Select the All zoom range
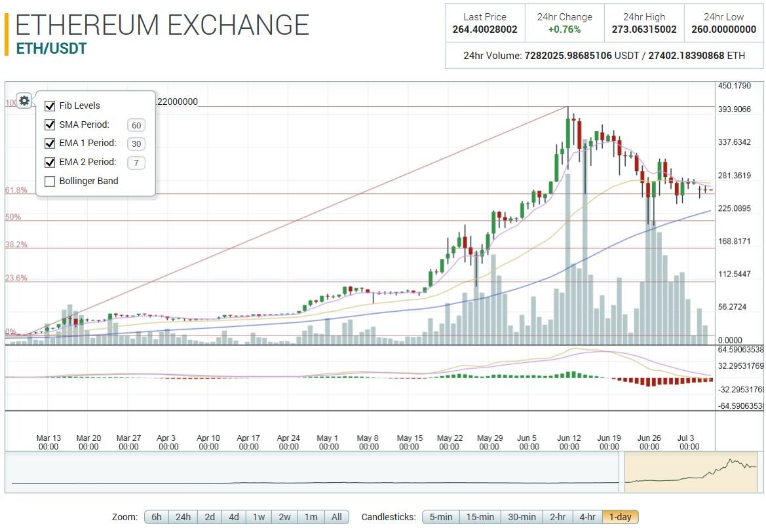The height and width of the screenshot is (532, 766). 337,517
